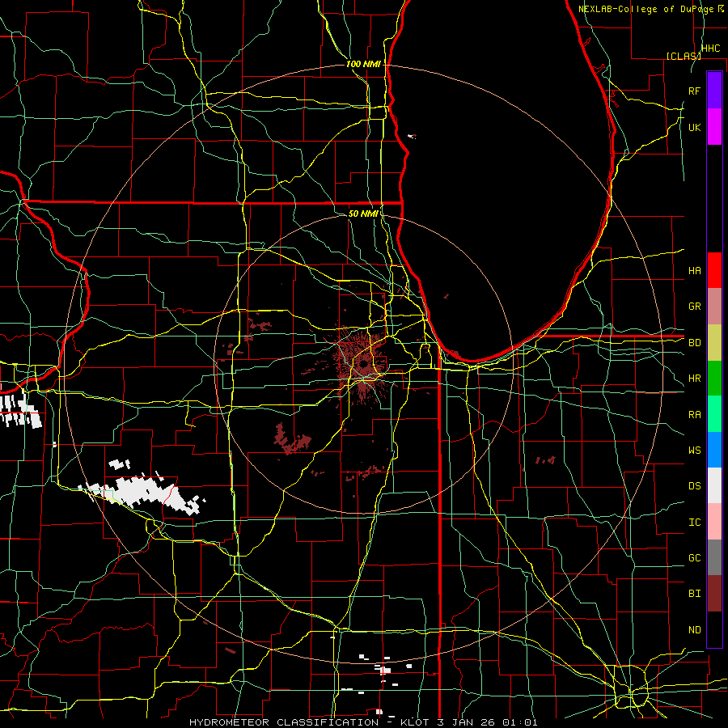Click the RF legend label

click(694, 91)
